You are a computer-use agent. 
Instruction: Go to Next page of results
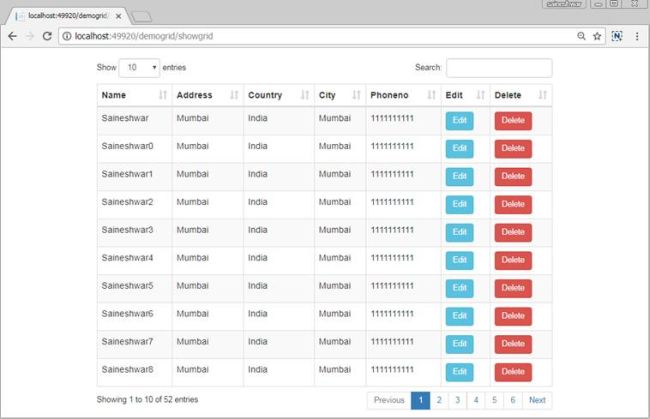tap(537, 400)
